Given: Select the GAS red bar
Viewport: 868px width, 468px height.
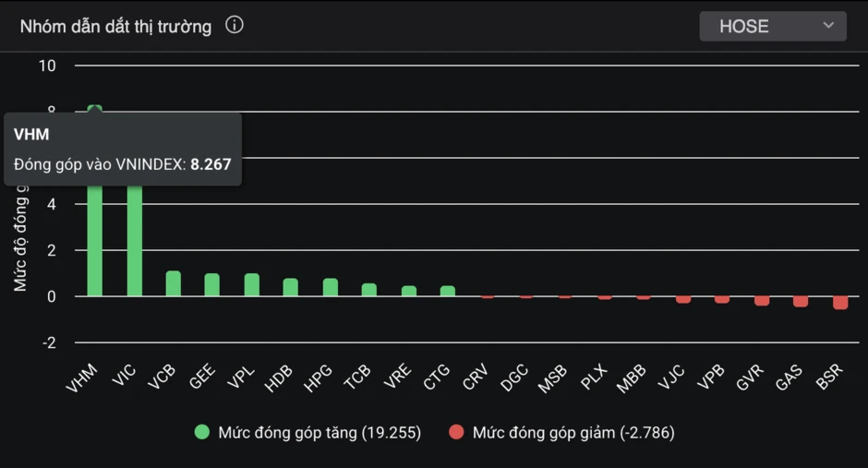Looking at the screenshot, I should 801,301.
